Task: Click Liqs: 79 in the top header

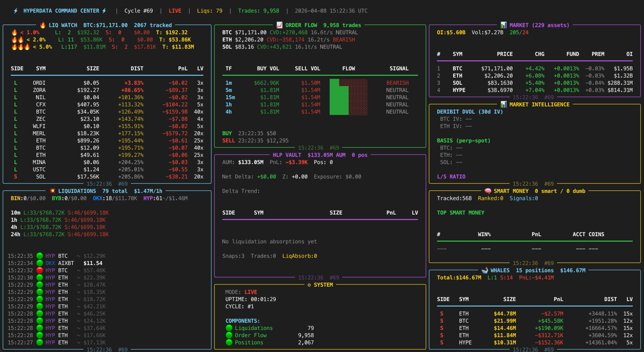Action: coord(210,11)
